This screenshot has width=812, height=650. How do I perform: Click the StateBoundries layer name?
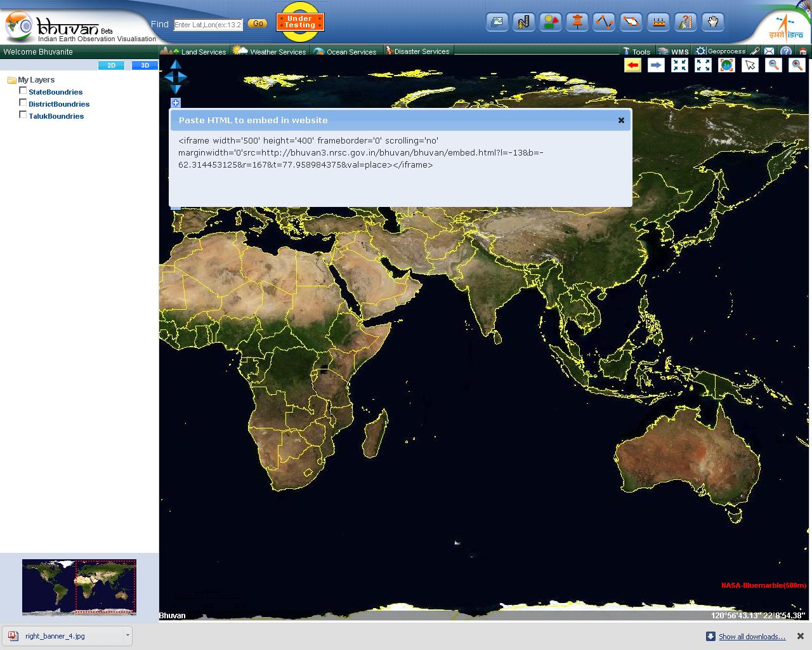pos(56,92)
